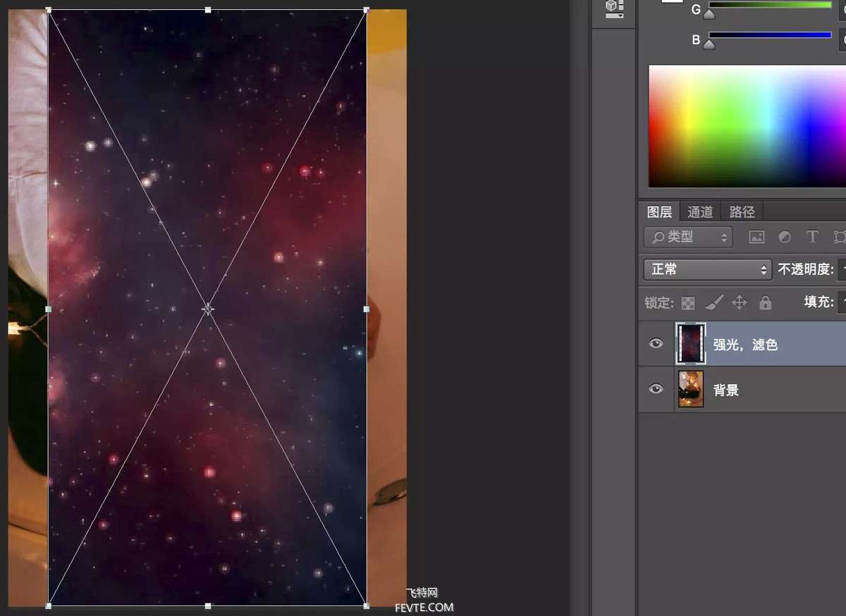Select the 背景 layer thumbnail

691,389
